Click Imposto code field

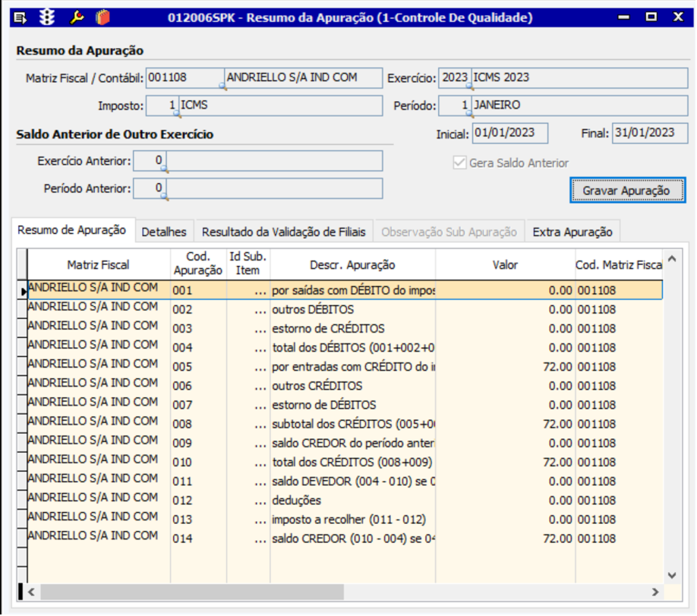[162, 106]
